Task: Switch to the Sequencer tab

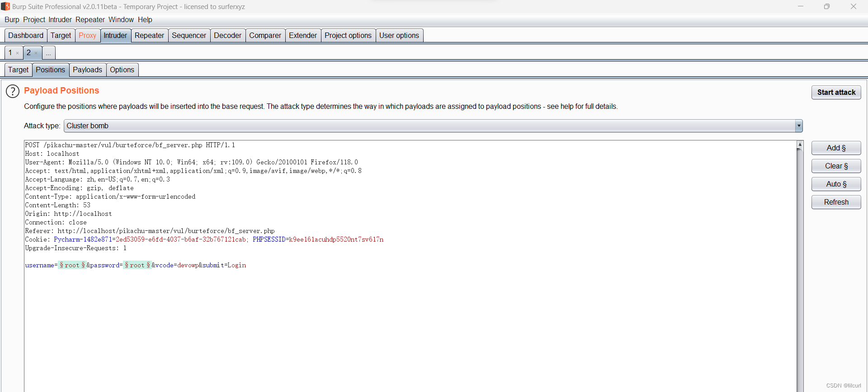Action: [x=189, y=36]
